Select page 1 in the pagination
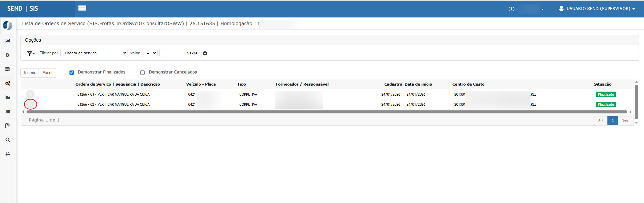644x203 pixels. tap(613, 120)
